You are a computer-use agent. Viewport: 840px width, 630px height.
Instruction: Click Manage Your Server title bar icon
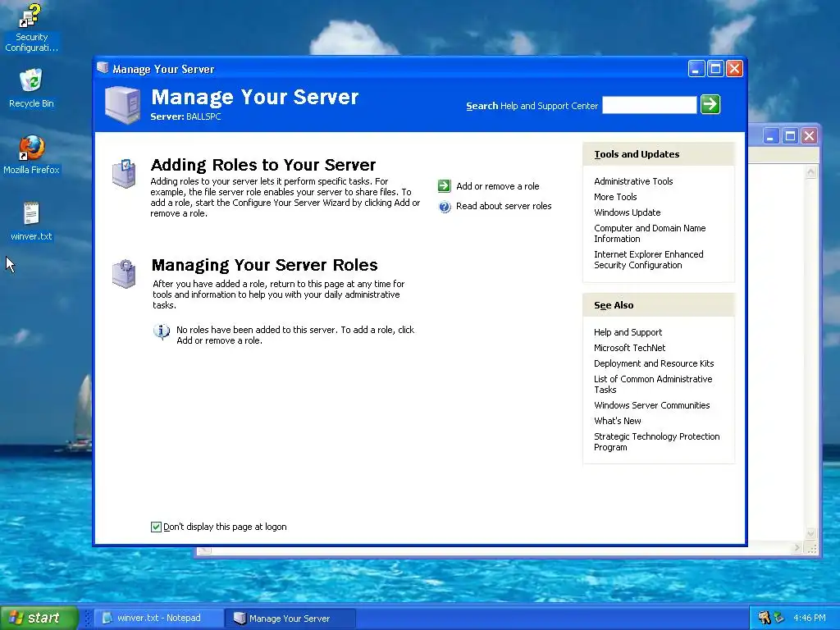tap(103, 68)
